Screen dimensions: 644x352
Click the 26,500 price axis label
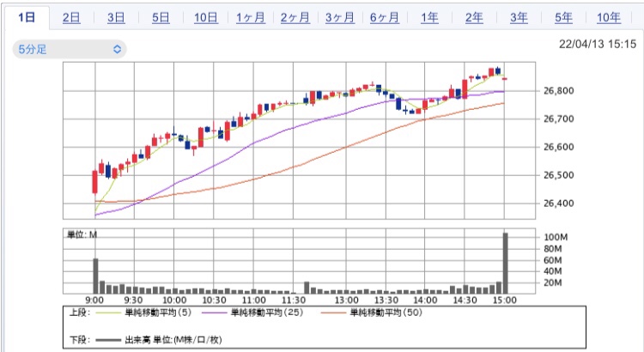pyautogui.click(x=559, y=175)
